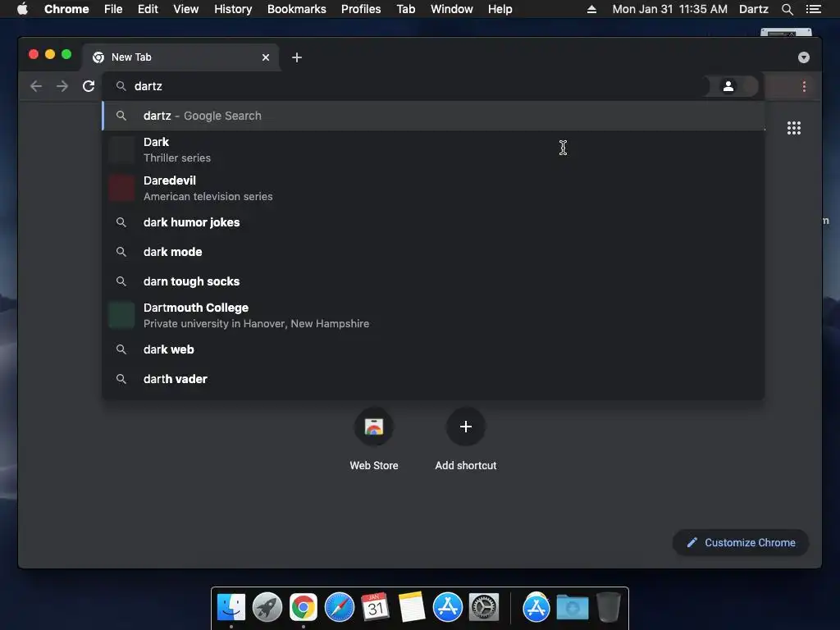Click the Add shortcut plus icon
The height and width of the screenshot is (630, 840).
(x=466, y=427)
